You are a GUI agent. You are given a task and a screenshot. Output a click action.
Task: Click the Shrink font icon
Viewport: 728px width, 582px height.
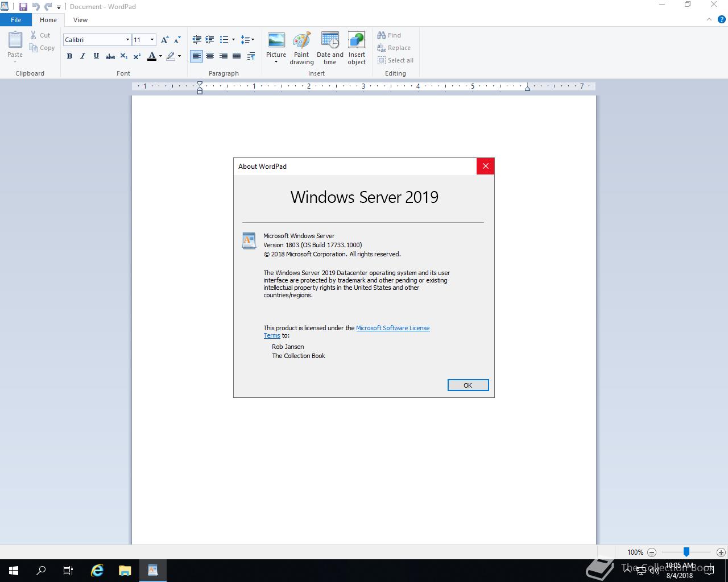(x=177, y=40)
